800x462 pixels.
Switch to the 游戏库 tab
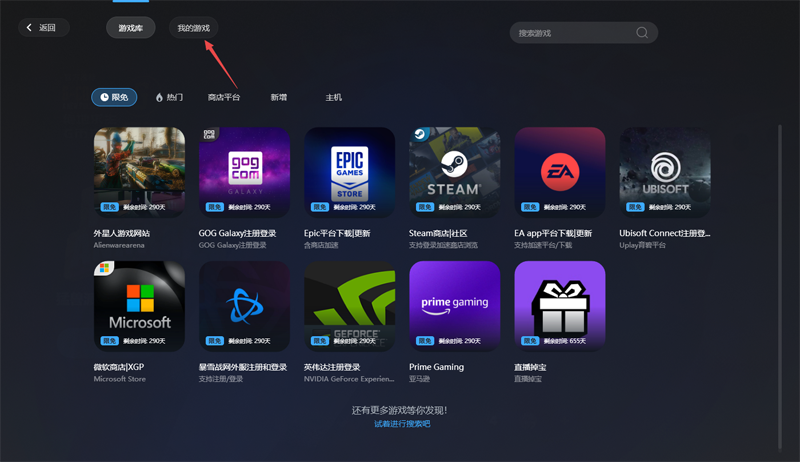point(131,28)
